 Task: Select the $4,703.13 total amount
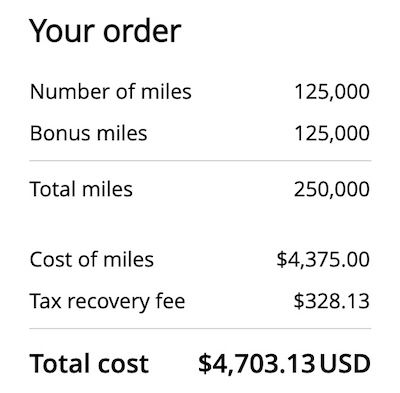pos(257,364)
